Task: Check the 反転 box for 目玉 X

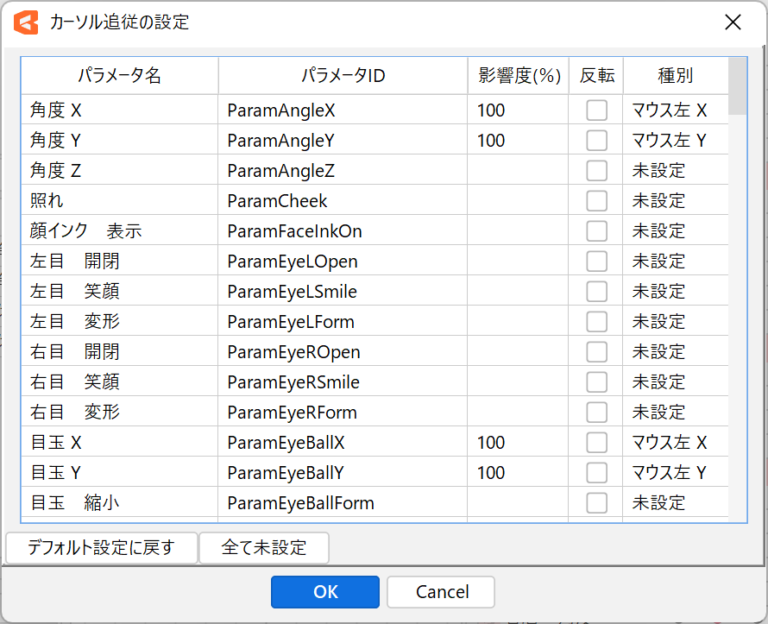Action: (x=596, y=442)
